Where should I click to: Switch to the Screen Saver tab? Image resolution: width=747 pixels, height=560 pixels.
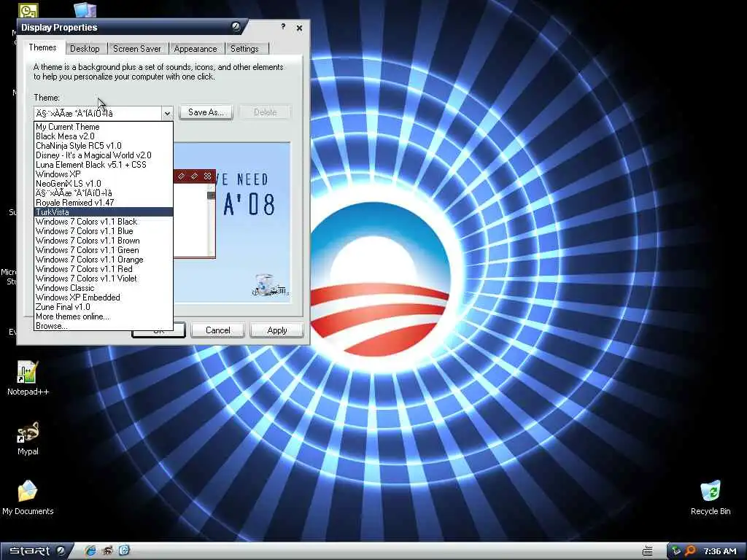(136, 49)
